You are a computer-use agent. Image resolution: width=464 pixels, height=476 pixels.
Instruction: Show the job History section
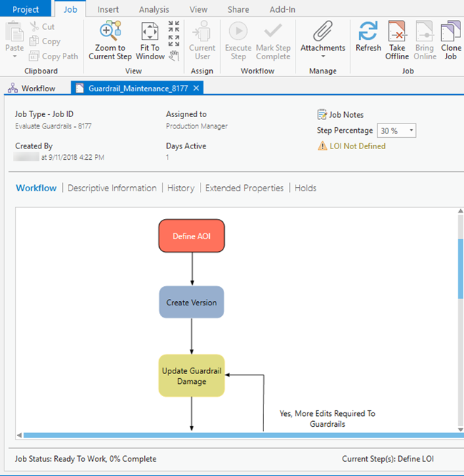tap(181, 188)
